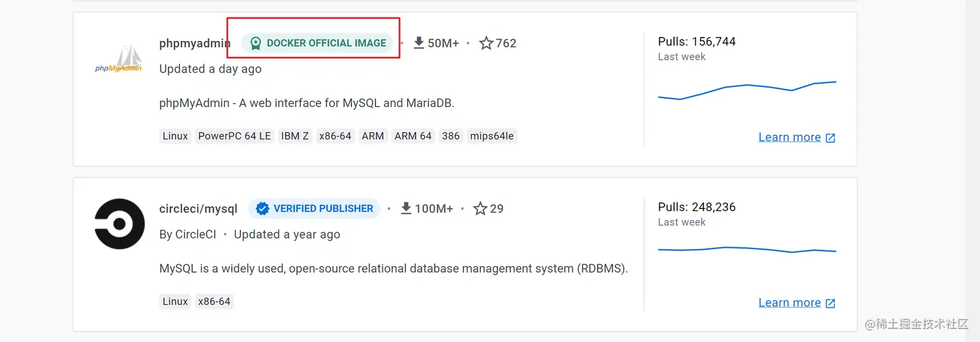Viewport: 980px width, 342px height.
Task: Click the star icon next to 29
Action: point(480,209)
